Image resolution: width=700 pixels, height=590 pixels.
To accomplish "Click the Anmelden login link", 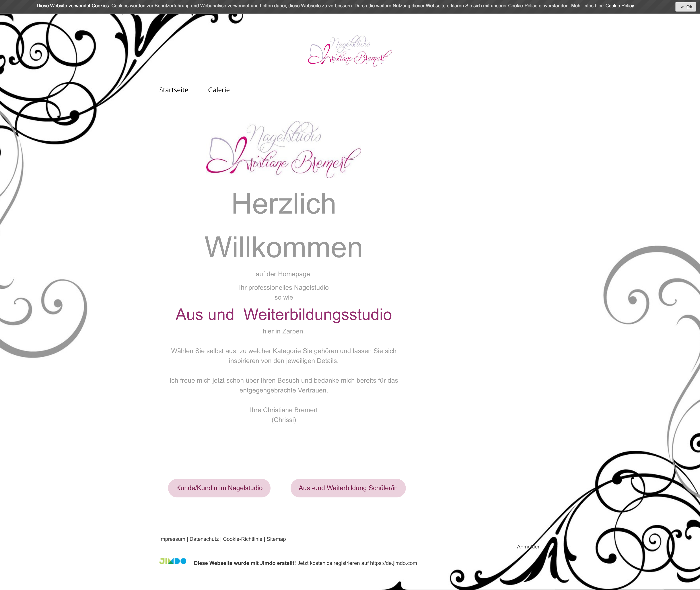I will [528, 546].
